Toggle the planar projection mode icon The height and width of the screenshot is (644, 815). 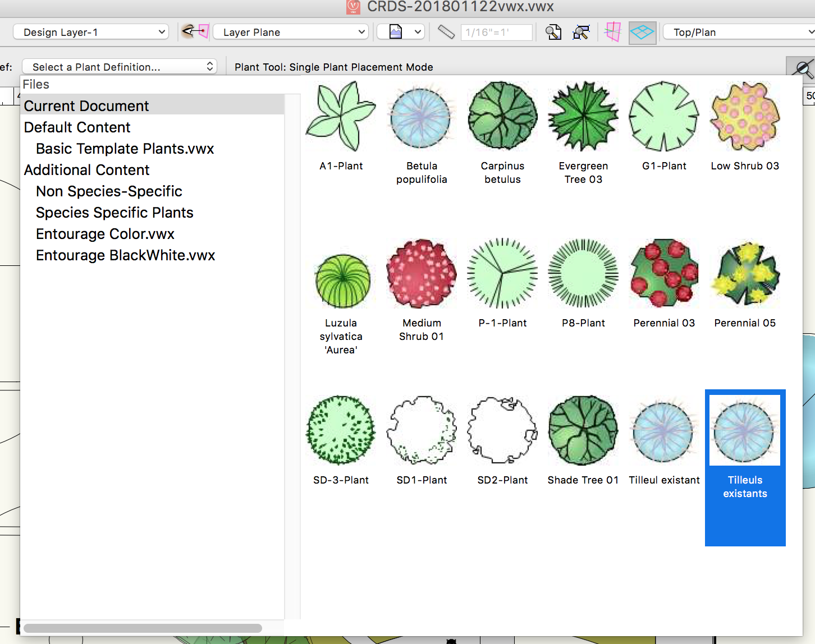(612, 32)
